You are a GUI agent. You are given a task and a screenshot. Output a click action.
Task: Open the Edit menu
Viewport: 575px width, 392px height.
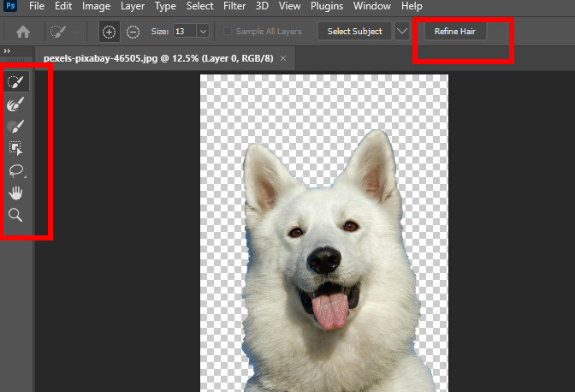(x=63, y=6)
